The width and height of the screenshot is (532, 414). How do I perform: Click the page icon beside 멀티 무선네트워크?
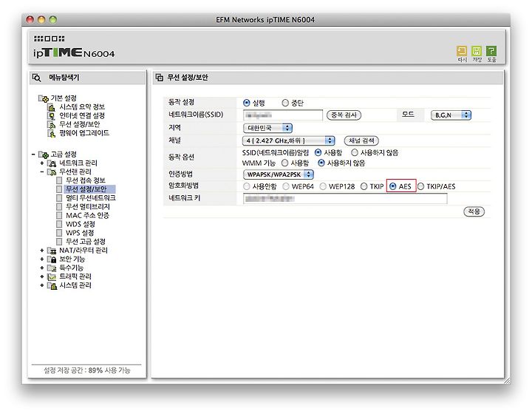pyautogui.click(x=59, y=198)
